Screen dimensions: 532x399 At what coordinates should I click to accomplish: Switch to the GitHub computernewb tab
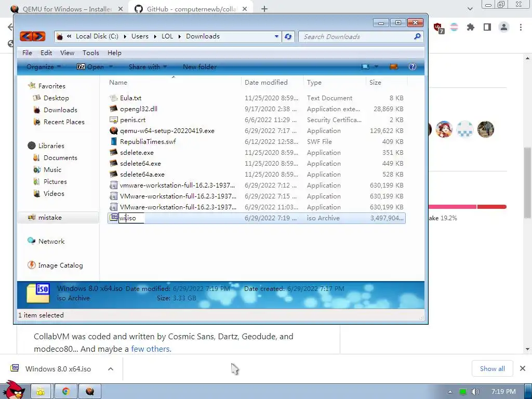pyautogui.click(x=191, y=9)
